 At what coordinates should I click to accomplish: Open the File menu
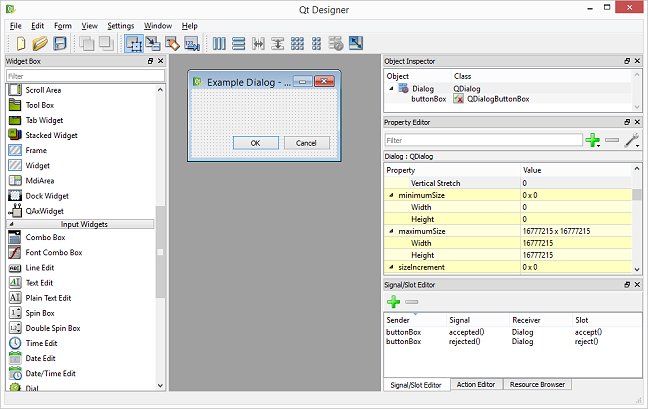16,26
